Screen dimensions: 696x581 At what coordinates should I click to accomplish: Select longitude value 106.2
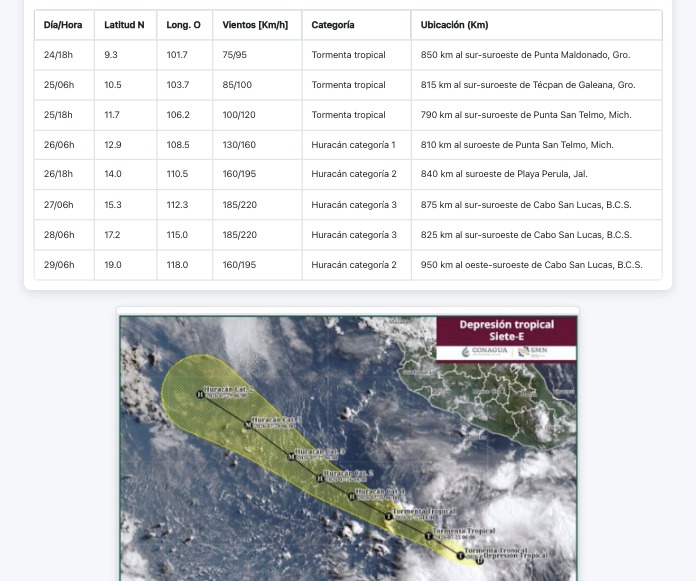coord(178,115)
